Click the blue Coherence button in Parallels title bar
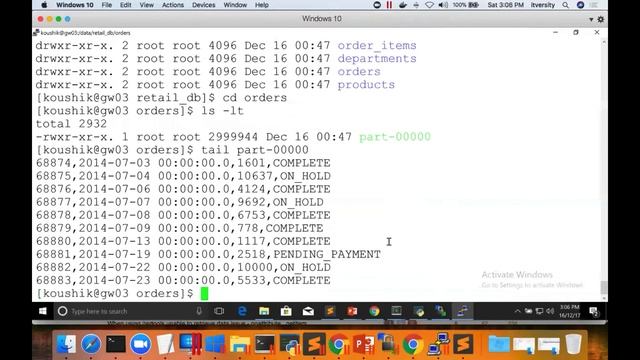 [x=68, y=19]
